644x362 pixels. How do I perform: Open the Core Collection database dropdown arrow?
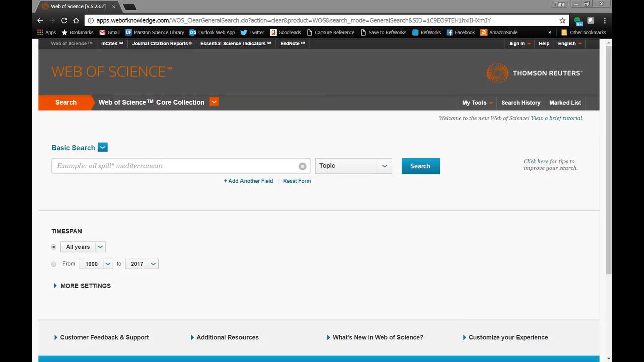[x=214, y=102]
